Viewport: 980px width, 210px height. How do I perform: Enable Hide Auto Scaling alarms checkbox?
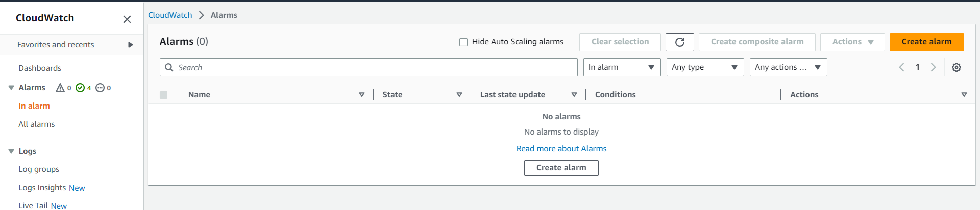point(463,42)
